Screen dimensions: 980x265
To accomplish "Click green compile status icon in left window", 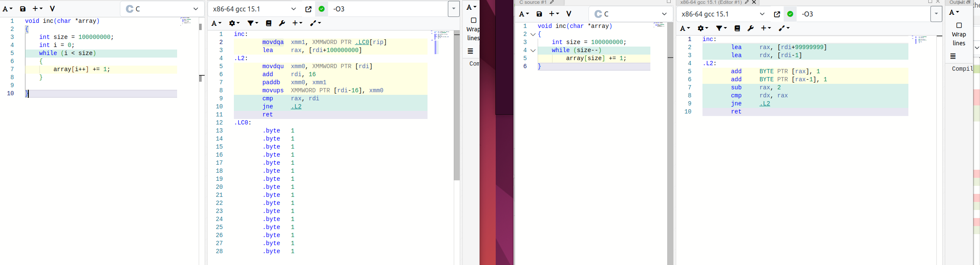I will click(x=322, y=9).
